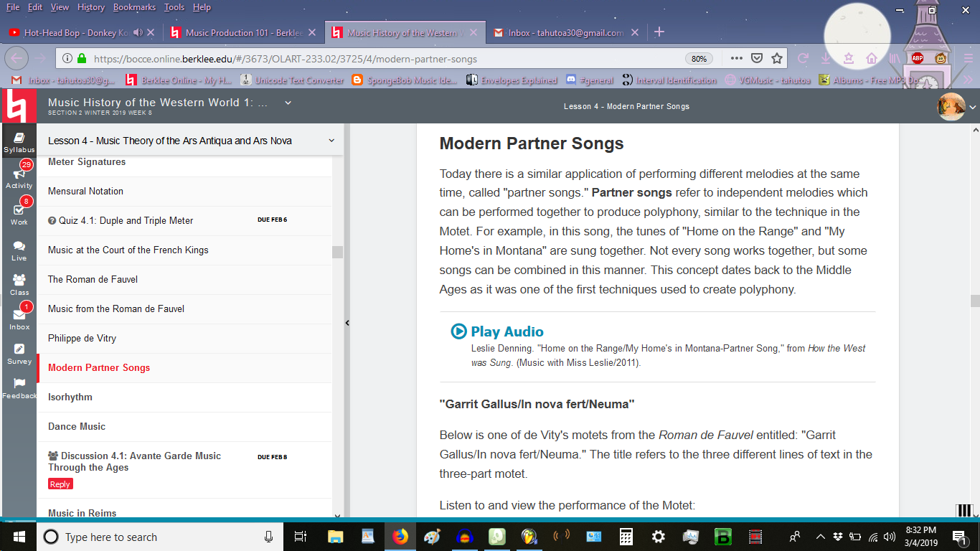Mute the Hot-Head Bop tab audio
Viewport: 980px width, 551px height.
click(x=138, y=32)
